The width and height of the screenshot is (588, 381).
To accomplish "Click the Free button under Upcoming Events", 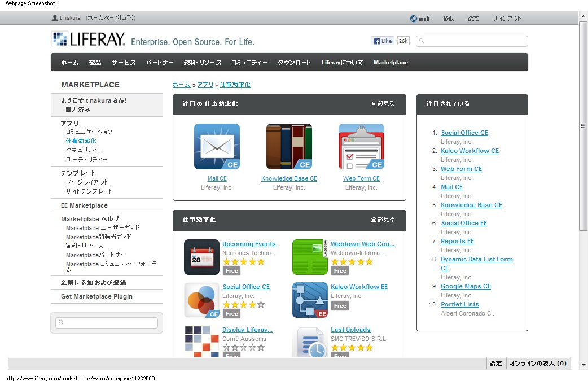I will pos(232,271).
